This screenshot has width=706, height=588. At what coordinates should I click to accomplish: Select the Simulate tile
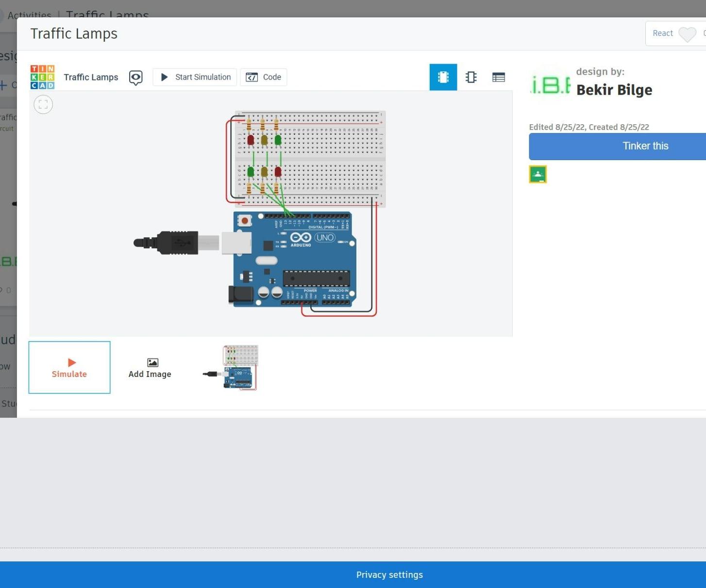tap(69, 367)
